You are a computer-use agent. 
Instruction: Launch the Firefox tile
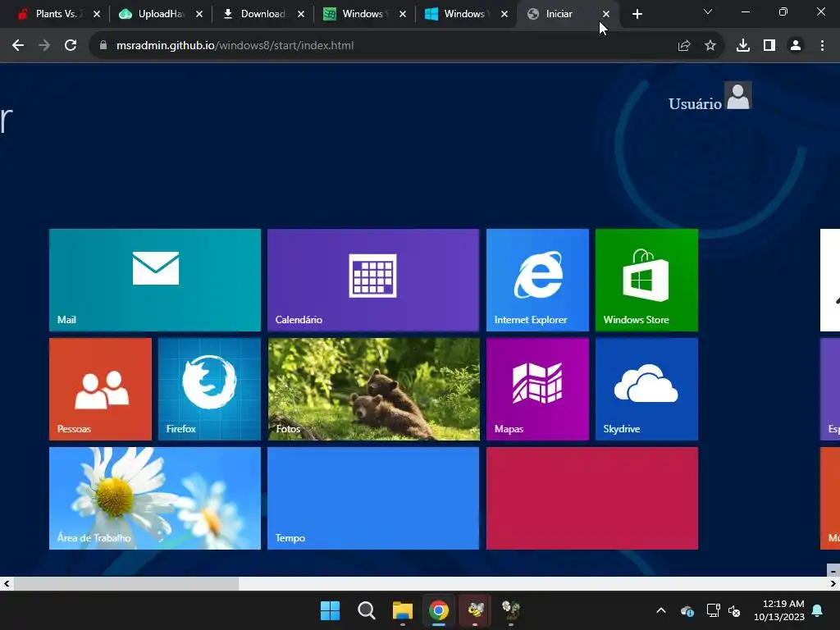click(x=209, y=389)
